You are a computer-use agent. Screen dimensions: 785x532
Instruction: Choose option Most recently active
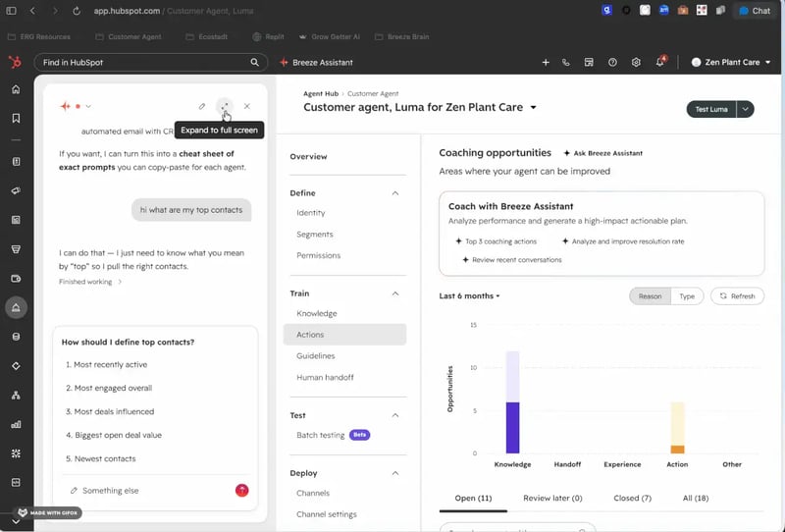coord(106,365)
